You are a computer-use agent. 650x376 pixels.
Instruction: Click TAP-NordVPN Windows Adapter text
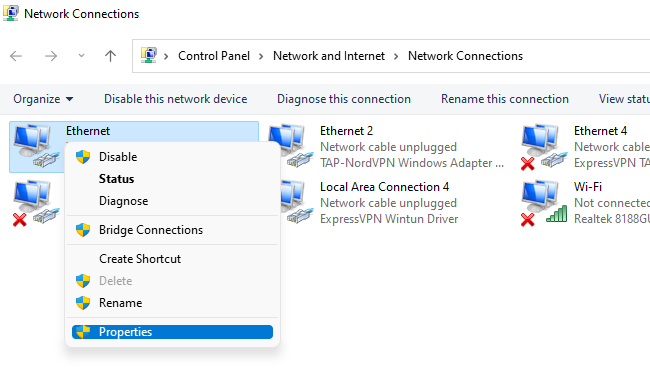click(412, 163)
